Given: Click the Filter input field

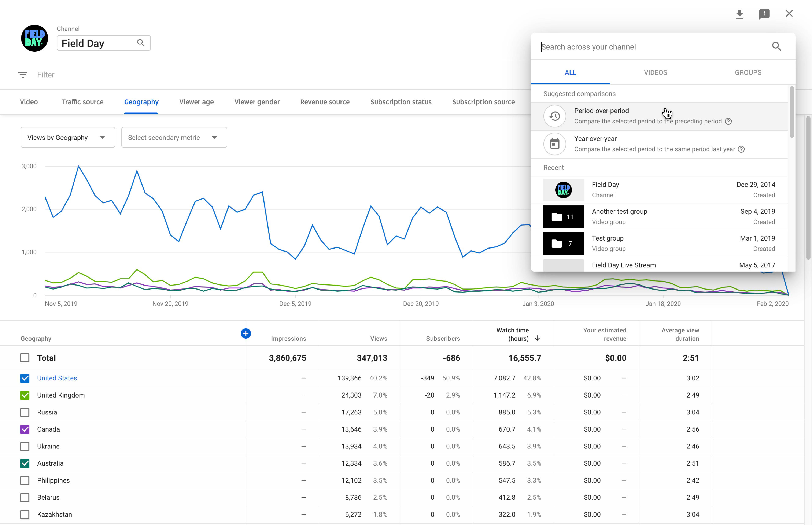Looking at the screenshot, I should click(x=46, y=75).
